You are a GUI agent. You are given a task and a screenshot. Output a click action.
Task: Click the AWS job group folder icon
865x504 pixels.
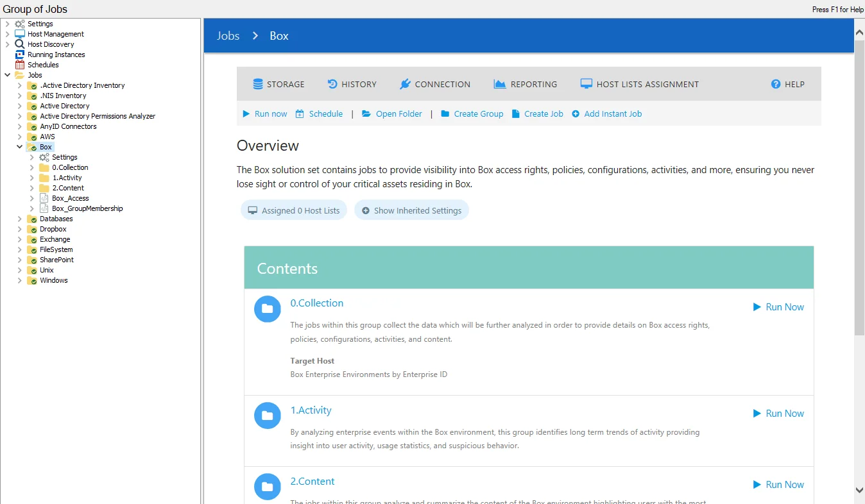[x=32, y=137]
